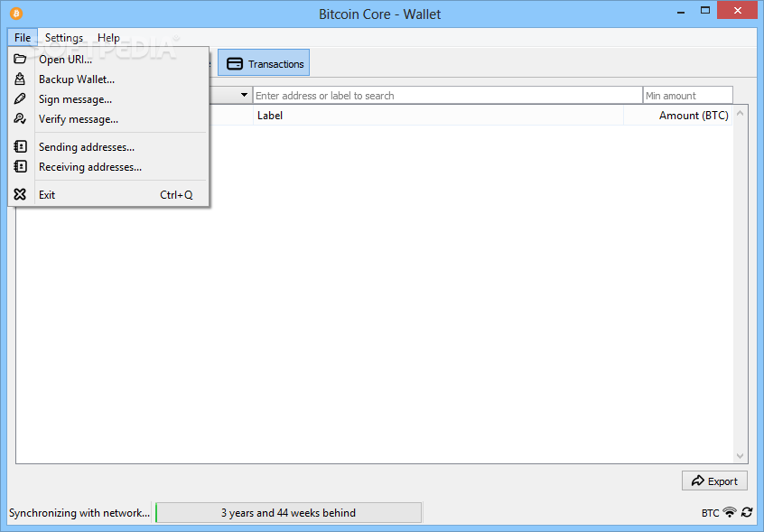The height and width of the screenshot is (532, 764).
Task: Click the Backup Wallet icon
Action: click(x=20, y=79)
